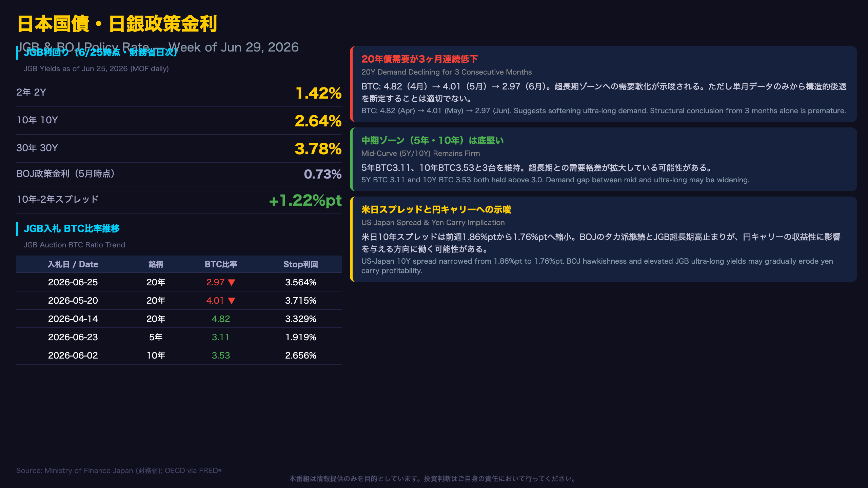
Task: Select the 2026-06-23 auction date cell
Action: coord(73,337)
